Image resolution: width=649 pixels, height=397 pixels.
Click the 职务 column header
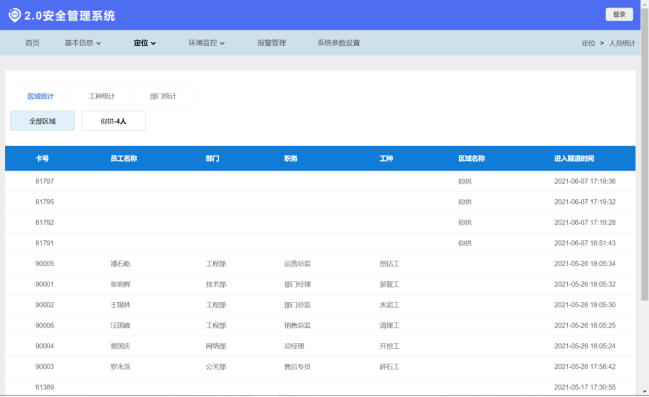[291, 159]
